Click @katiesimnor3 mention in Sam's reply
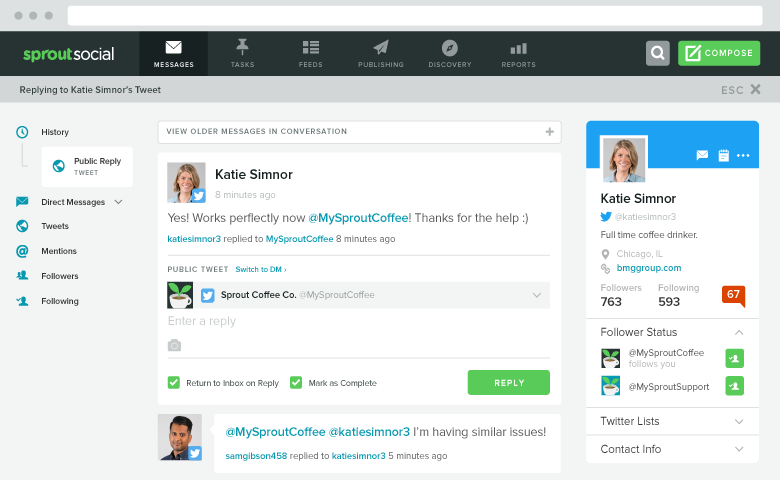Image resolution: width=780 pixels, height=480 pixels. click(x=369, y=432)
